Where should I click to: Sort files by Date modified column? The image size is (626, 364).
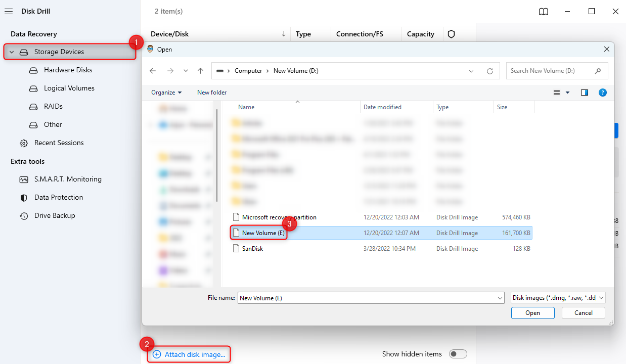coord(382,107)
